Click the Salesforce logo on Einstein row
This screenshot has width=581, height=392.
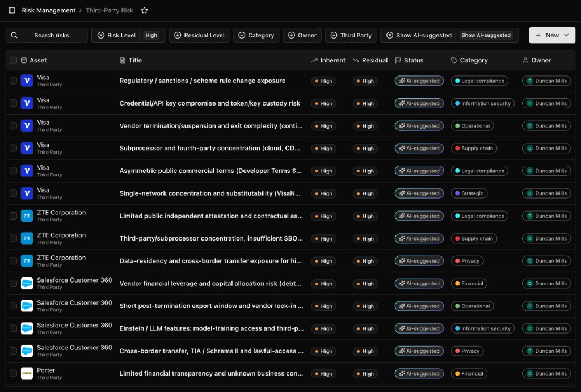(x=27, y=328)
